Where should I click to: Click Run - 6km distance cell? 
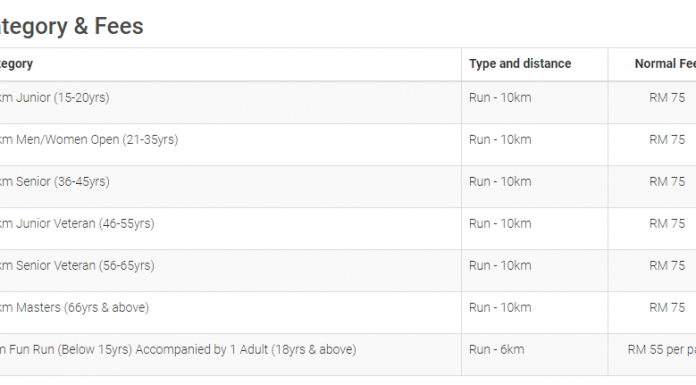(496, 350)
